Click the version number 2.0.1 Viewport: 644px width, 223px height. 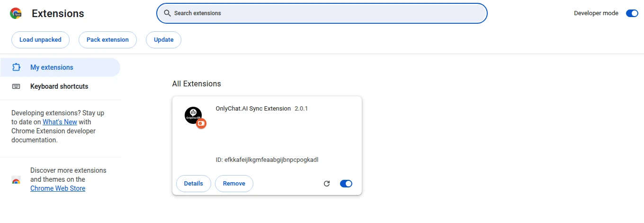301,109
